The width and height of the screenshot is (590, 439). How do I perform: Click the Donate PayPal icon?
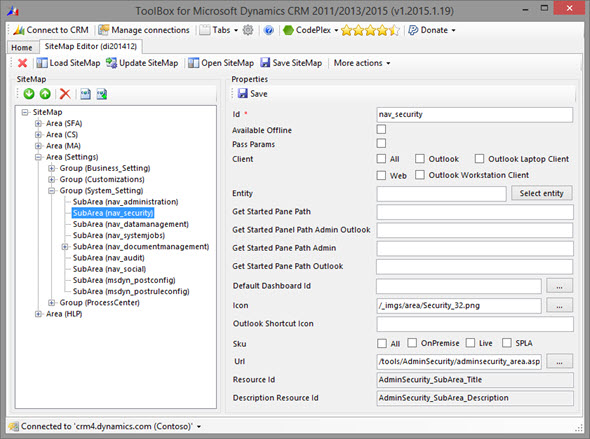click(413, 30)
